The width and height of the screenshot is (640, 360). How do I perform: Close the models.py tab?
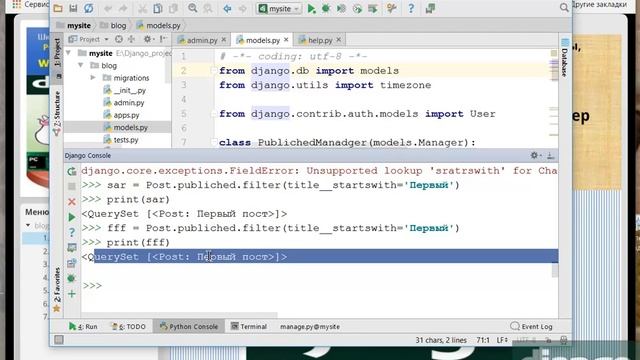(x=286, y=40)
